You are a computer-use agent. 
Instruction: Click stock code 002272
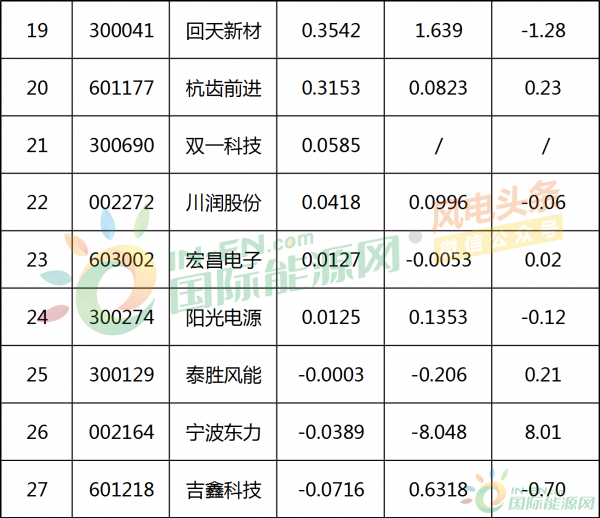[x=122, y=203]
